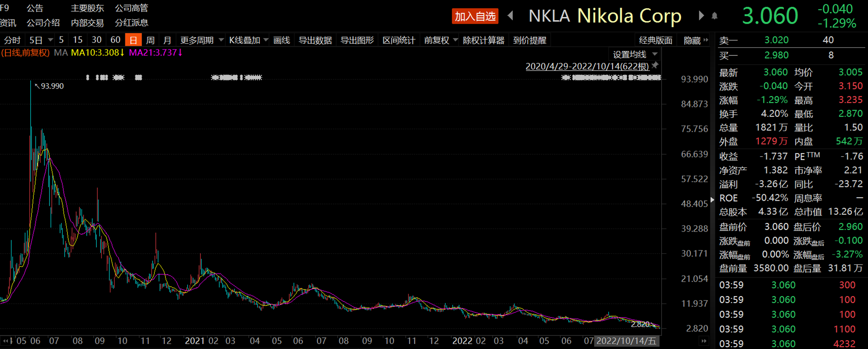Open the 分红派息 tab
868x349 pixels.
coord(132,23)
